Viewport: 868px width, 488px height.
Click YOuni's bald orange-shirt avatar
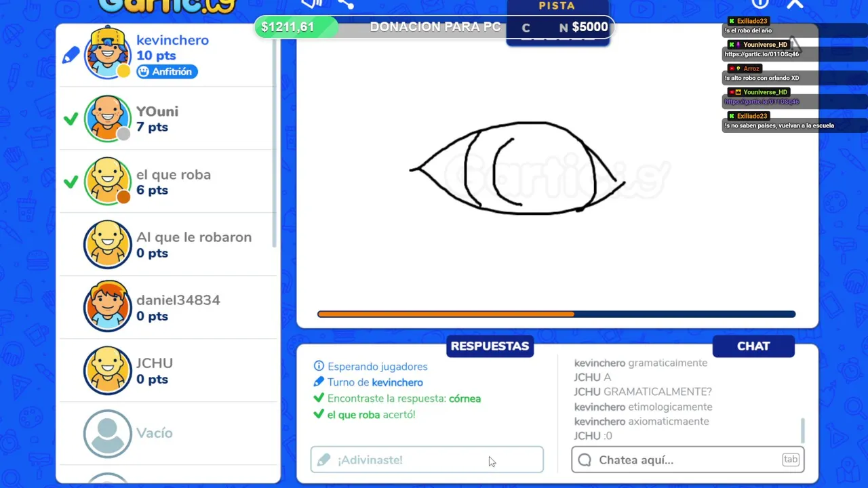tap(107, 119)
